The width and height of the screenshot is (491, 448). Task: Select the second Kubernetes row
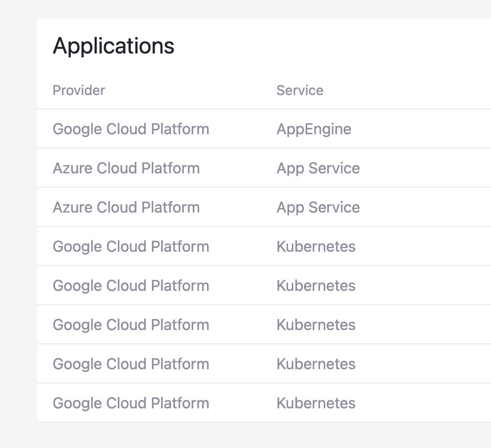pos(191,285)
